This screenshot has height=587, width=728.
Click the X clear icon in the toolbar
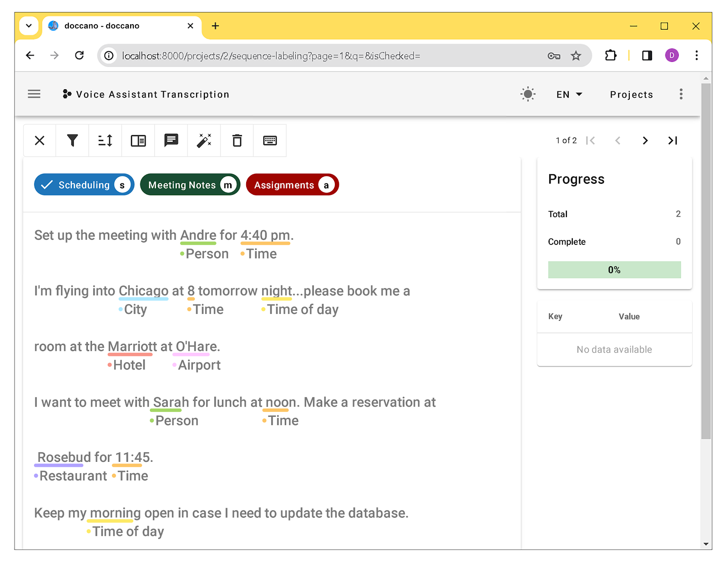coord(40,141)
